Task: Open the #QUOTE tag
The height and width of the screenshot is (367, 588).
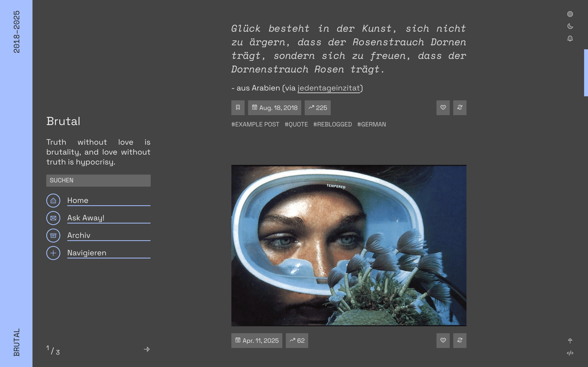Action: [296, 124]
